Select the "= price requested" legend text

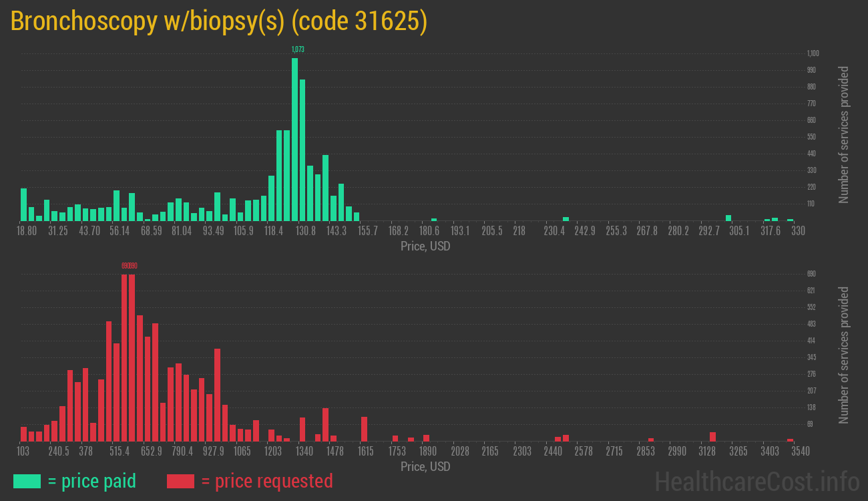(x=266, y=481)
